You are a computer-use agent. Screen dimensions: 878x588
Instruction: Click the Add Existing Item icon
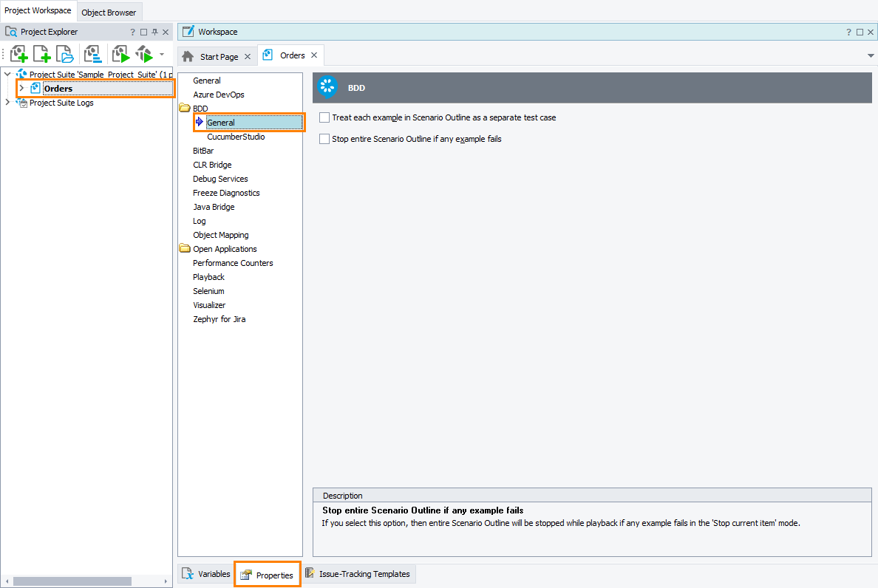coord(64,53)
